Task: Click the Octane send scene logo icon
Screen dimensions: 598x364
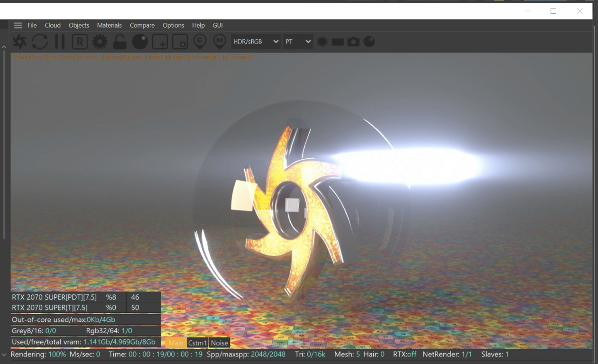Action: [19, 42]
